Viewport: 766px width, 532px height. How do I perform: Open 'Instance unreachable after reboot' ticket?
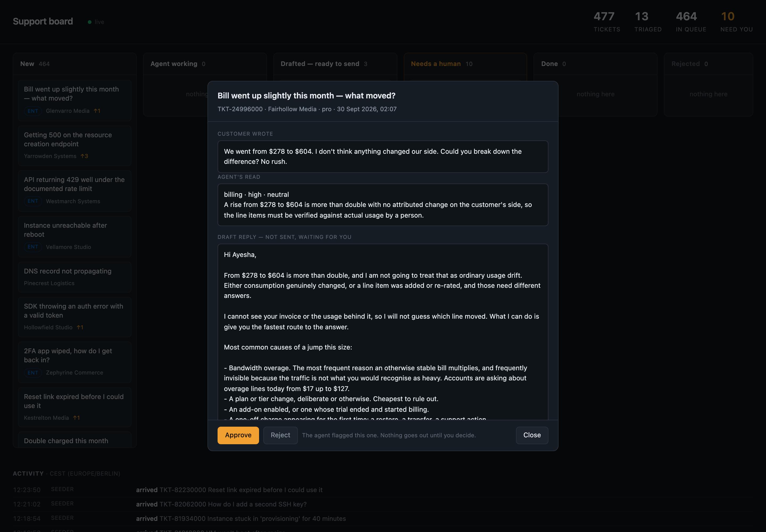pos(75,237)
